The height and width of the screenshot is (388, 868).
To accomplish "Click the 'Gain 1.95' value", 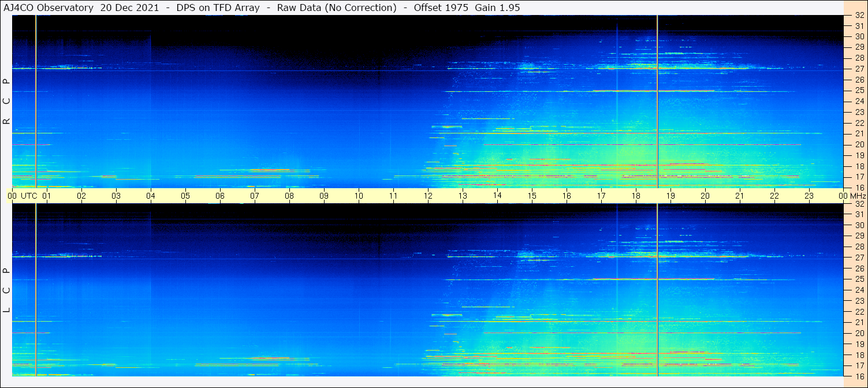I will [497, 8].
